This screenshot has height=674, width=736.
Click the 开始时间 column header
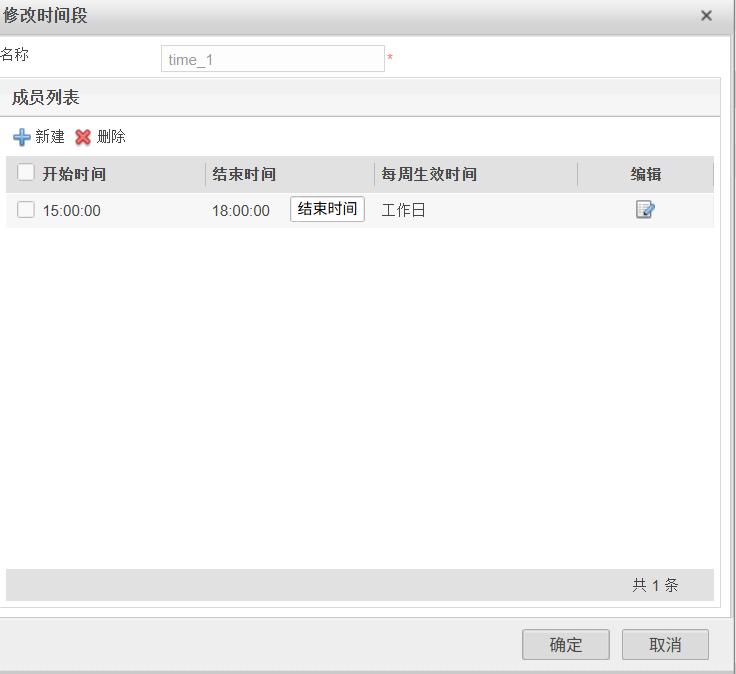(74, 174)
